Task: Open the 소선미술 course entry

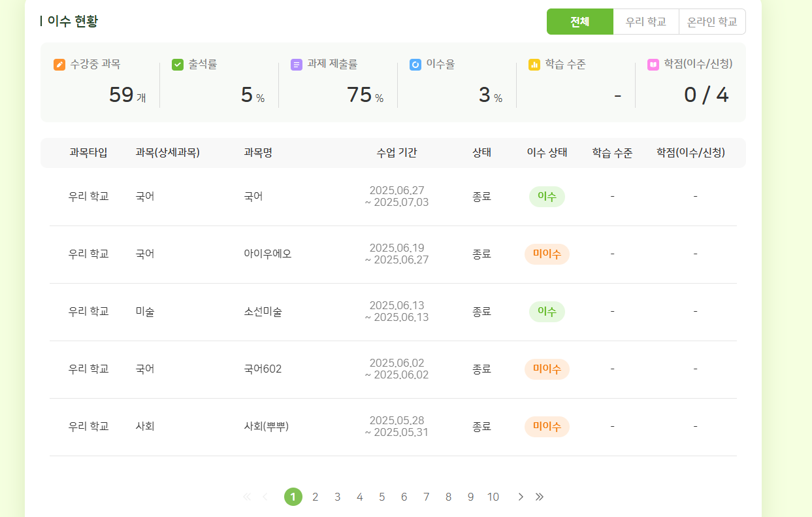Action: coord(263,312)
